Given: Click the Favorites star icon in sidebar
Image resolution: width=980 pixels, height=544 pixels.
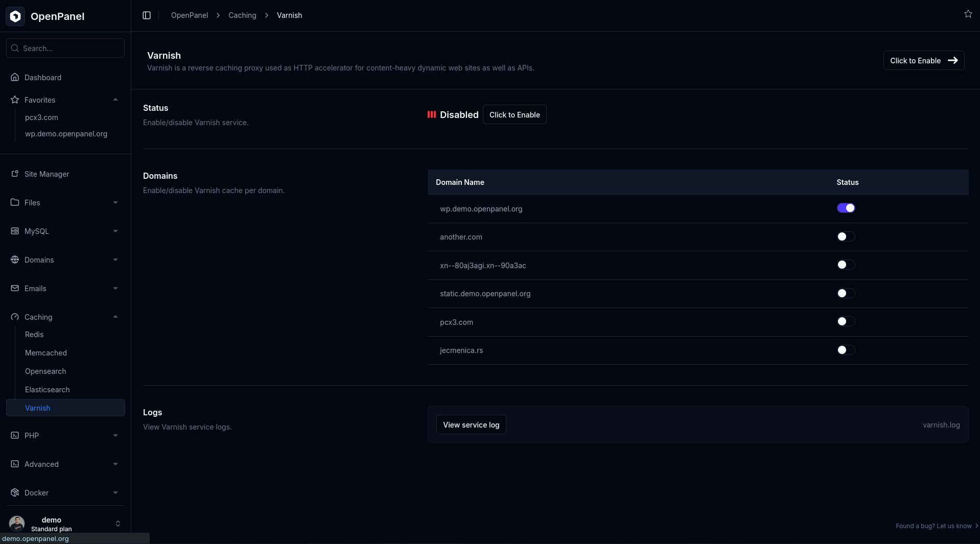Looking at the screenshot, I should (x=15, y=100).
